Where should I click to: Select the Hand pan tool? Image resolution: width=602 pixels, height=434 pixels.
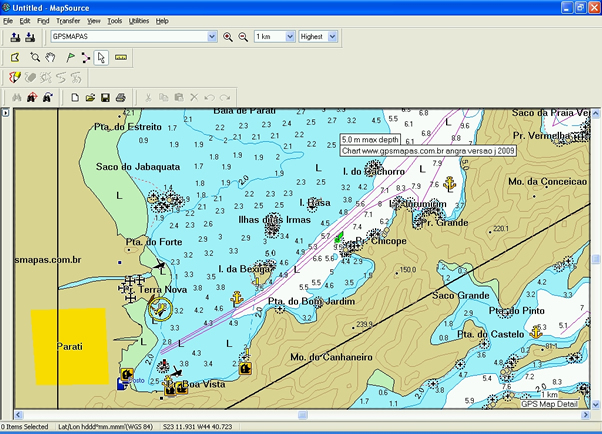coord(50,58)
